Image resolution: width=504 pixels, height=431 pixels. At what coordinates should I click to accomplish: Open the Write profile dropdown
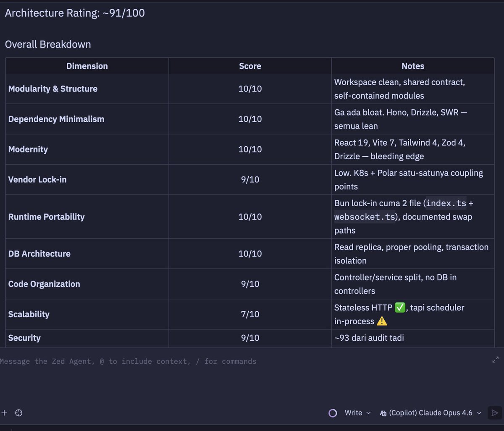(x=358, y=413)
